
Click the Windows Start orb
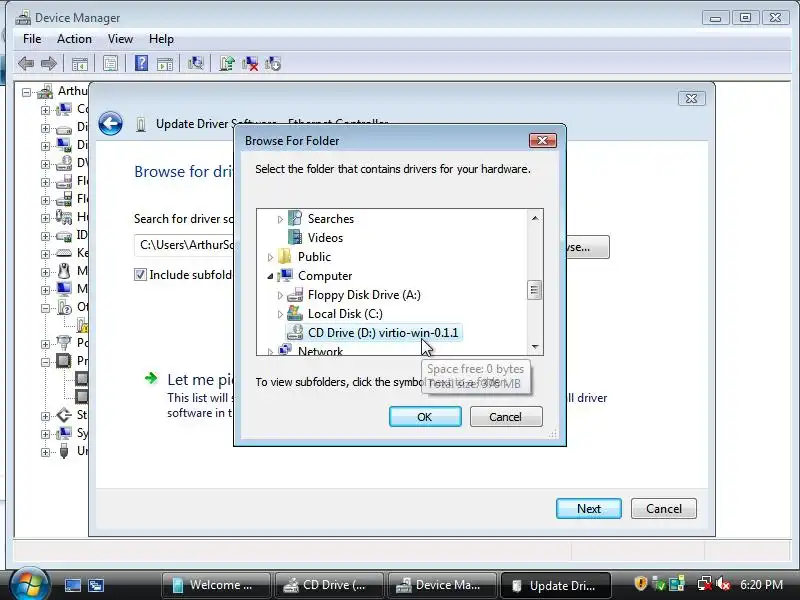pos(29,584)
